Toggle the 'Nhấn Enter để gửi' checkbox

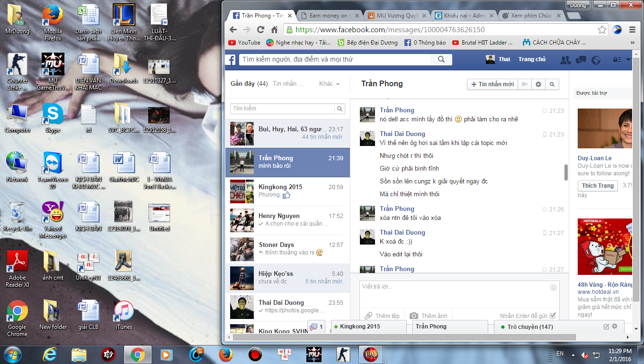[553, 316]
